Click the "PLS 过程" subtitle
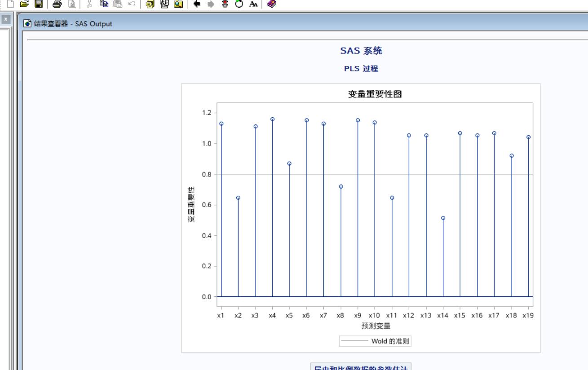Screen dimensions: 588x370 point(361,69)
